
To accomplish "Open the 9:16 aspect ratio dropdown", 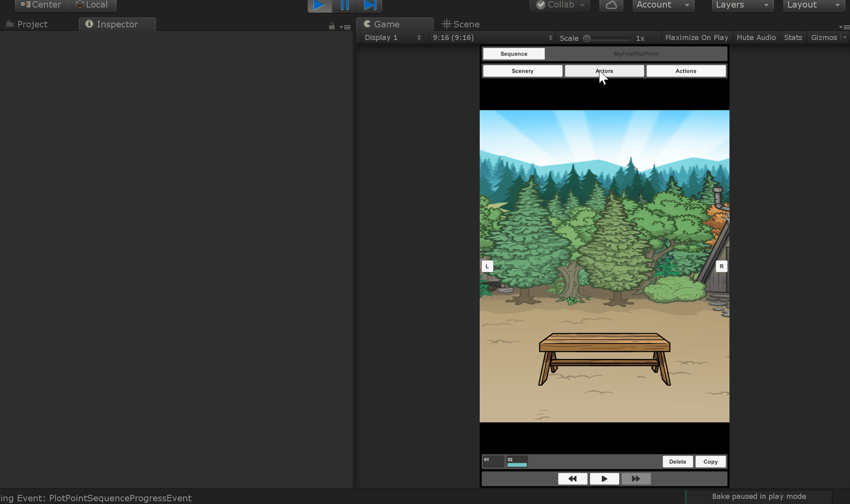I will tap(492, 38).
